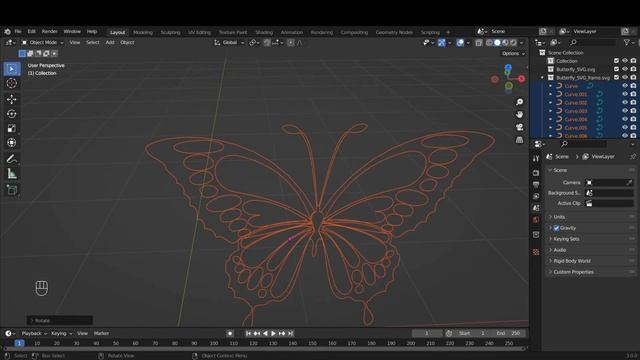Hide the Collection via eye icon
Image resolution: width=640 pixels, height=360 pixels.
pos(624,61)
